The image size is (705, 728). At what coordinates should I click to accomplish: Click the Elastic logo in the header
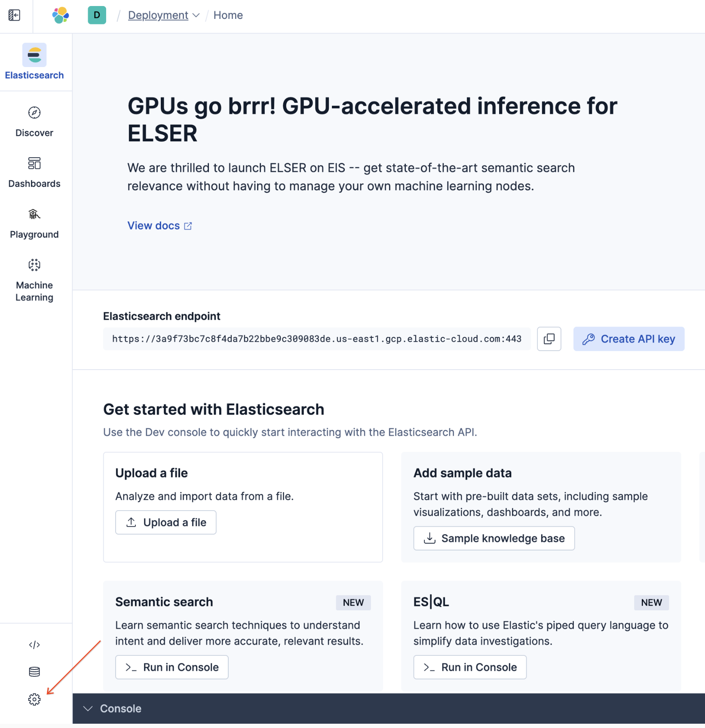pos(60,15)
